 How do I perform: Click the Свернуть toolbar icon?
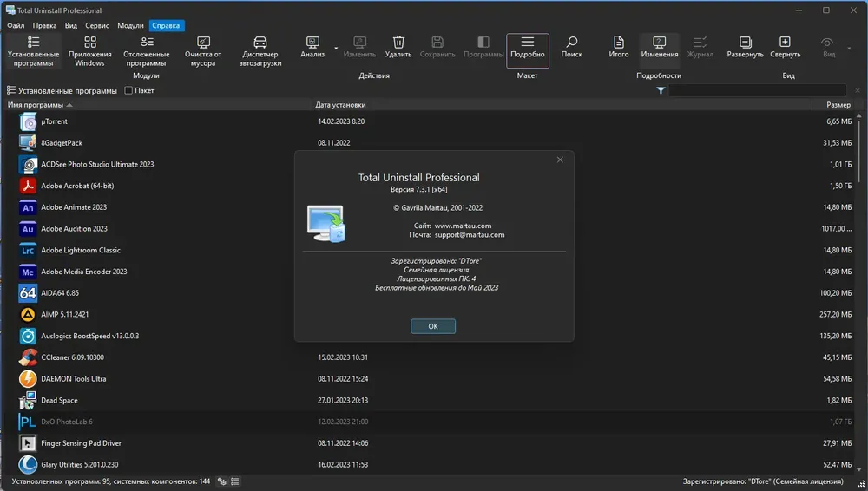785,42
